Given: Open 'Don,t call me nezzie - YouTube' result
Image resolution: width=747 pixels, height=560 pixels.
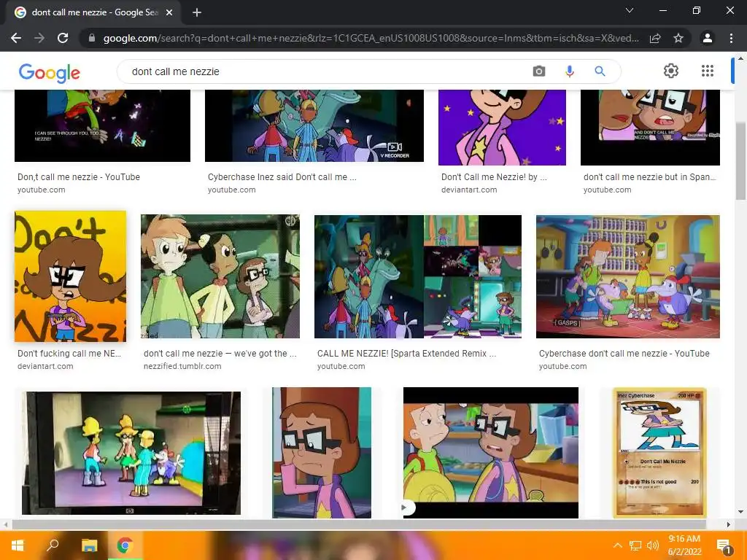Looking at the screenshot, I should tap(79, 177).
